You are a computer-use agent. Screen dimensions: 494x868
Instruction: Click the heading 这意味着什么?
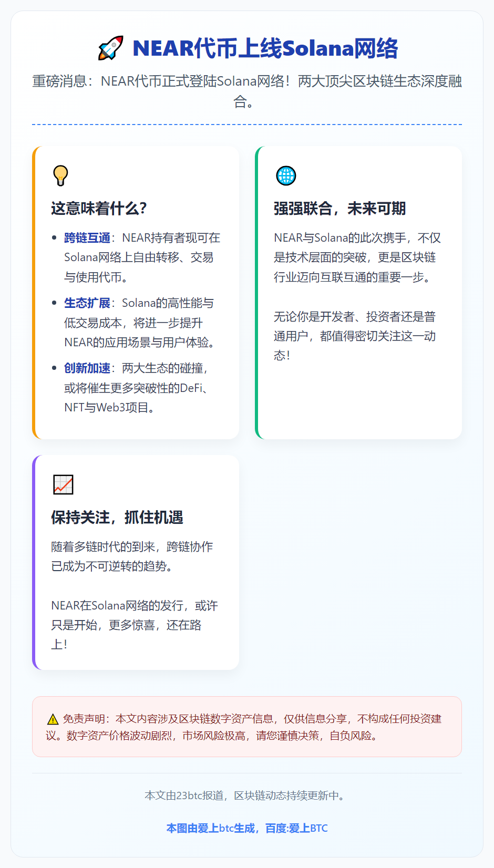click(99, 209)
